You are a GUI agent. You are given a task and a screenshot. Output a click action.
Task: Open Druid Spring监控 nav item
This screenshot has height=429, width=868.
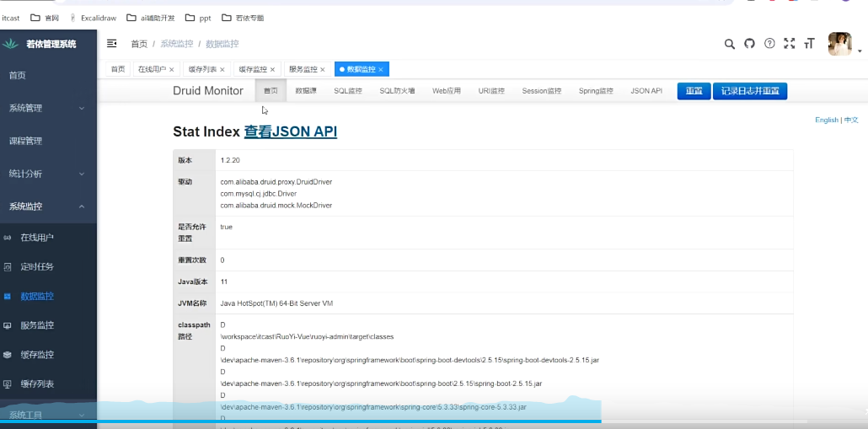pos(596,91)
